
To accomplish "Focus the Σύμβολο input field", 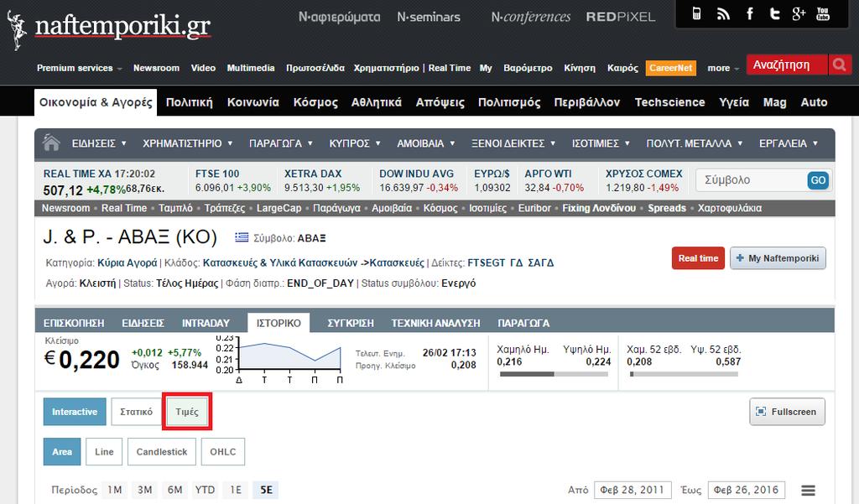I will coord(751,180).
